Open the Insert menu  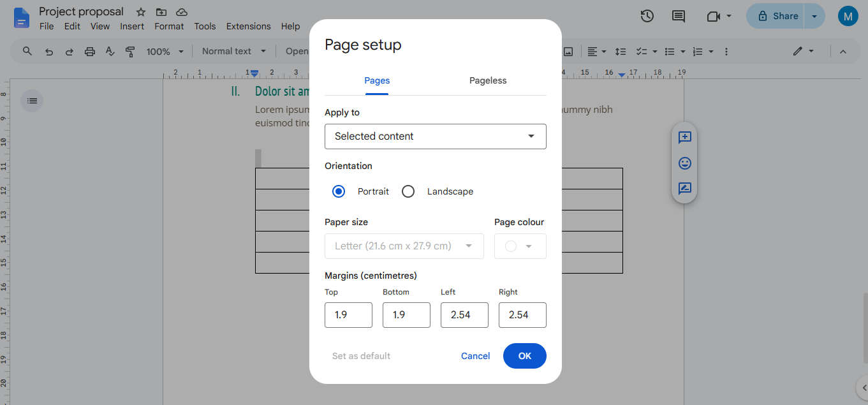(x=132, y=26)
